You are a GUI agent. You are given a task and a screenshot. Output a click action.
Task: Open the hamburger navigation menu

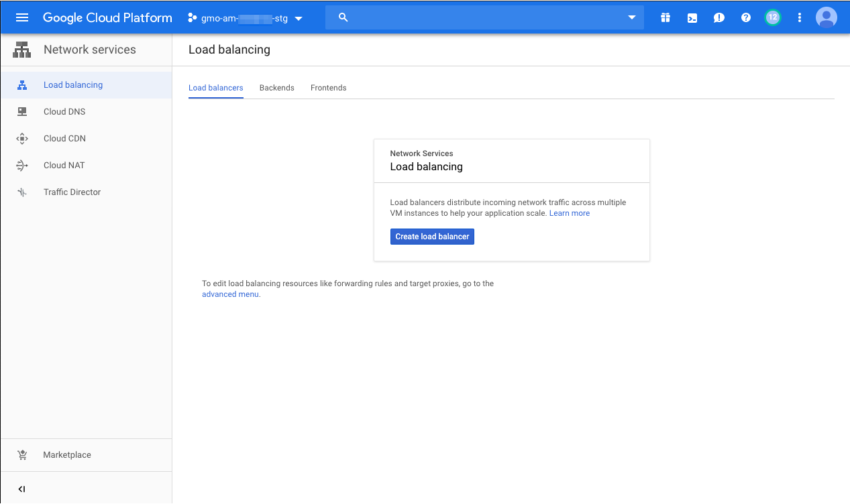(x=22, y=18)
